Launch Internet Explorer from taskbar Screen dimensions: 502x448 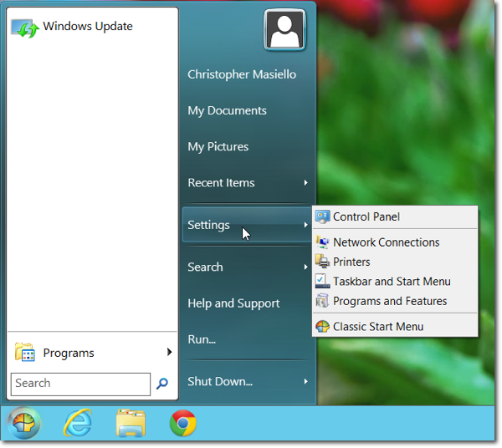tap(78, 423)
